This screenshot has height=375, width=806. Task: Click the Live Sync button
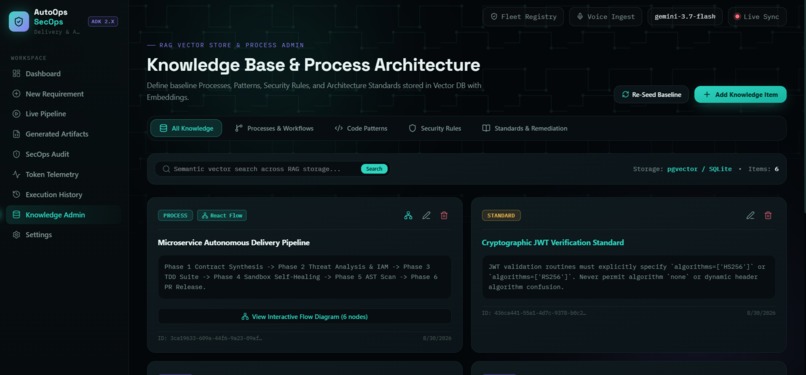(x=757, y=16)
